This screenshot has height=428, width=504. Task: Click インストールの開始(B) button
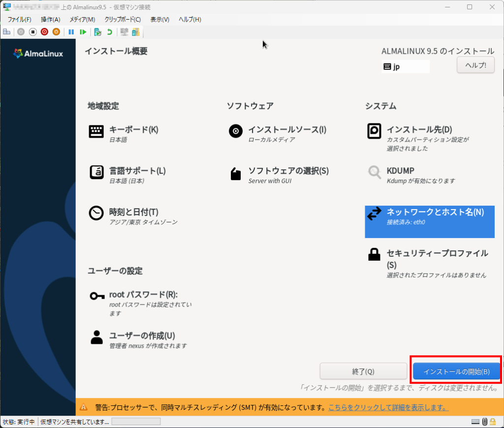point(456,371)
